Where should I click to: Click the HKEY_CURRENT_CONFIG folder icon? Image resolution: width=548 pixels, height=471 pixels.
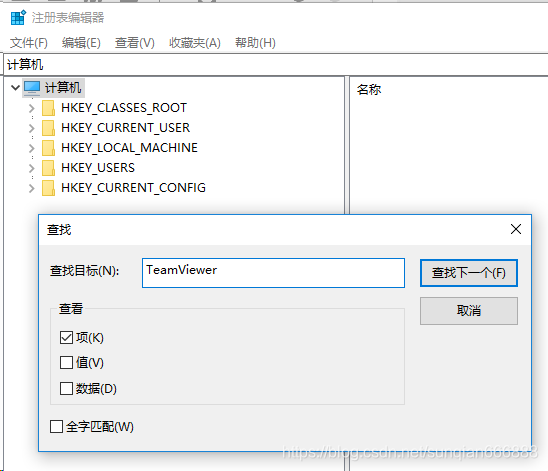(48, 188)
